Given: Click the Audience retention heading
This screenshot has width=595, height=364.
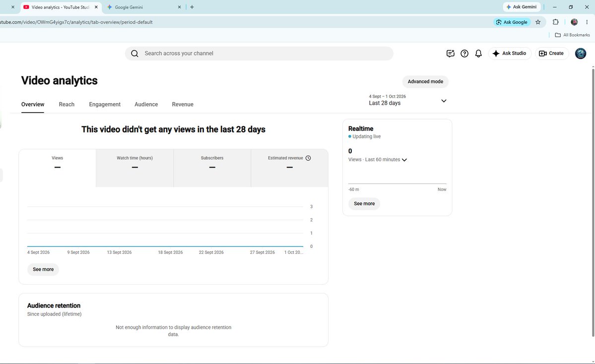Looking at the screenshot, I should coord(54,305).
